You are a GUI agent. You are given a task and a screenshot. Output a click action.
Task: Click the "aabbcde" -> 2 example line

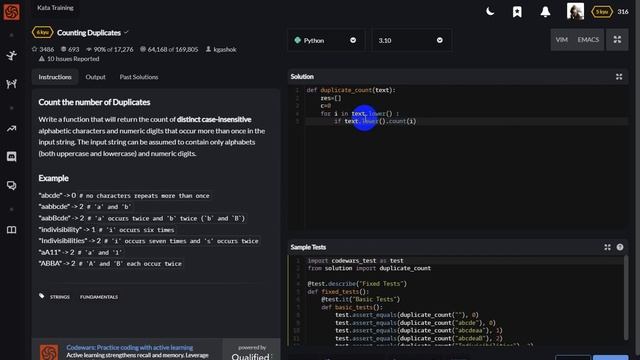[85, 207]
